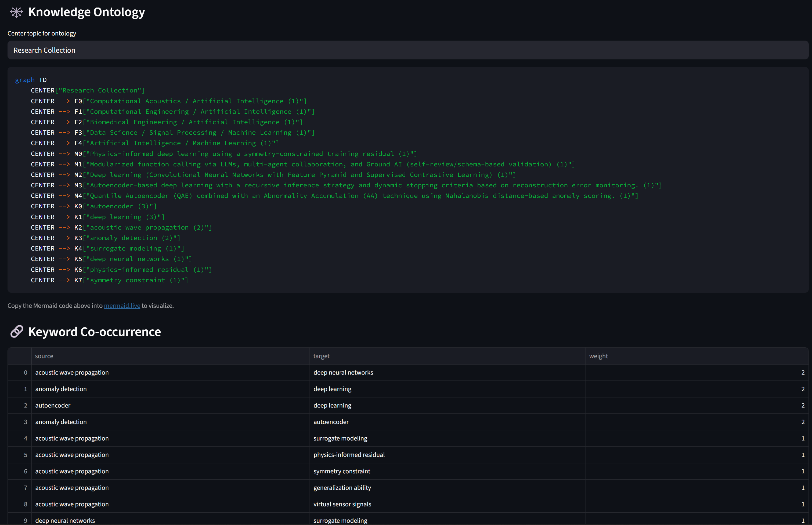
Task: Click target cell 'physics-informed residual' in row 5
Action: [447, 455]
